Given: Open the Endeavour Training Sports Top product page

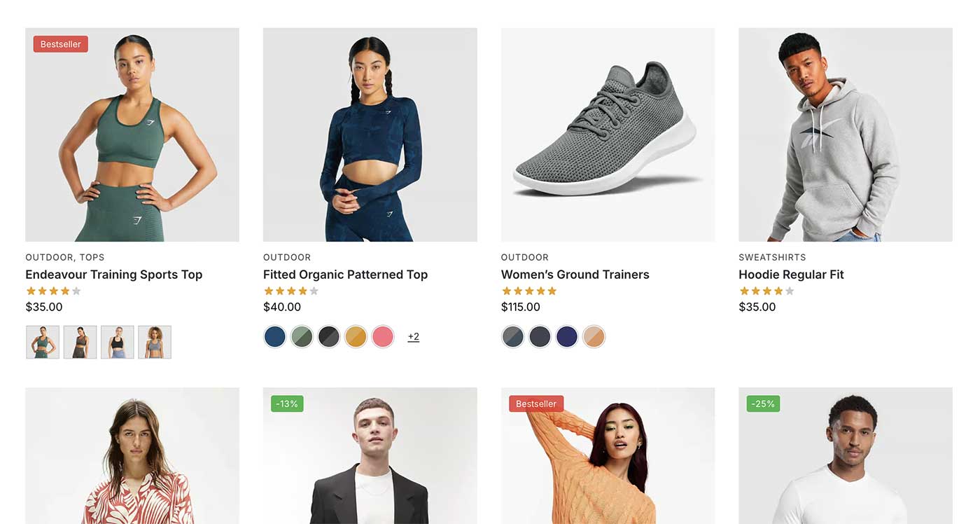Looking at the screenshot, I should [114, 274].
